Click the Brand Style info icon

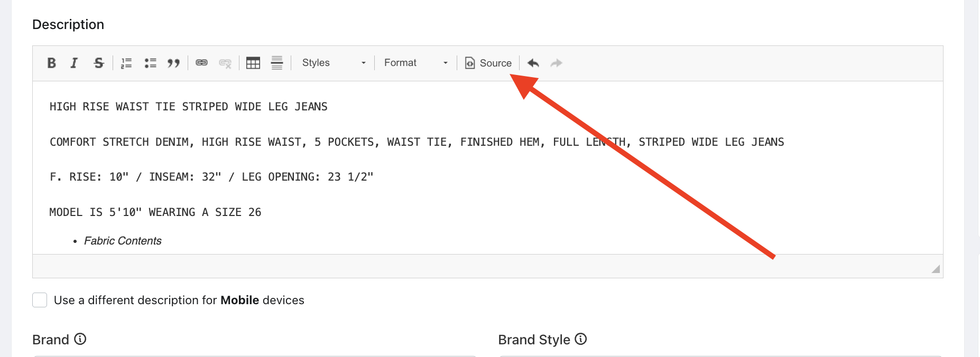click(581, 339)
